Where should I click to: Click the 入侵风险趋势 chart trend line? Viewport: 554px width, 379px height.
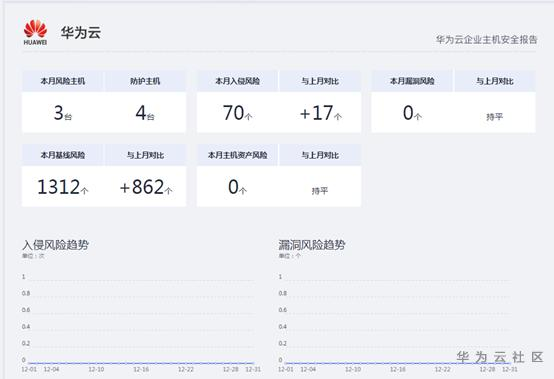(141, 363)
